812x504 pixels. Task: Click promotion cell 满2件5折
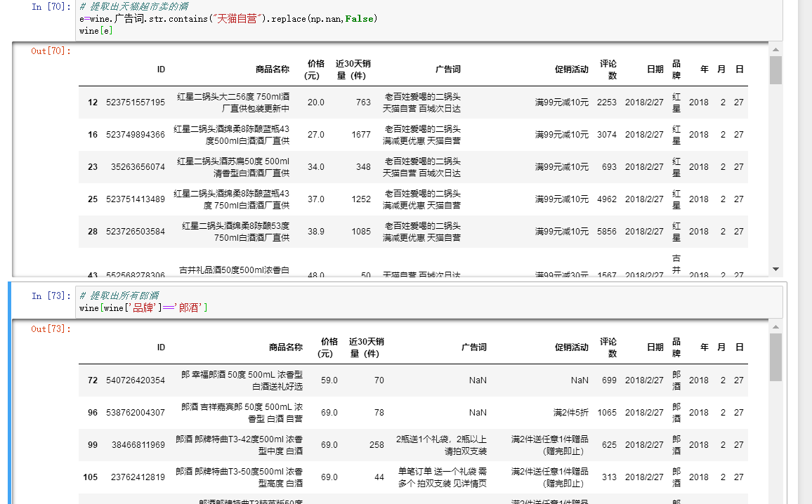click(x=570, y=413)
